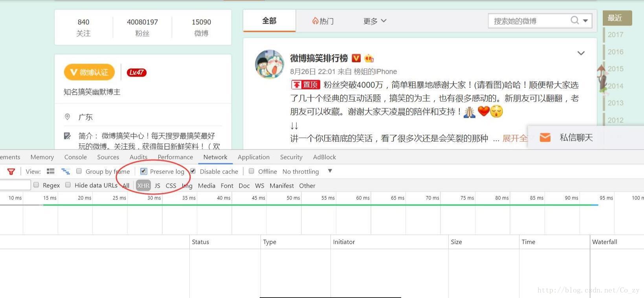
Task: Click the 微博搞笑排行榜 avatar image
Action: click(269, 64)
